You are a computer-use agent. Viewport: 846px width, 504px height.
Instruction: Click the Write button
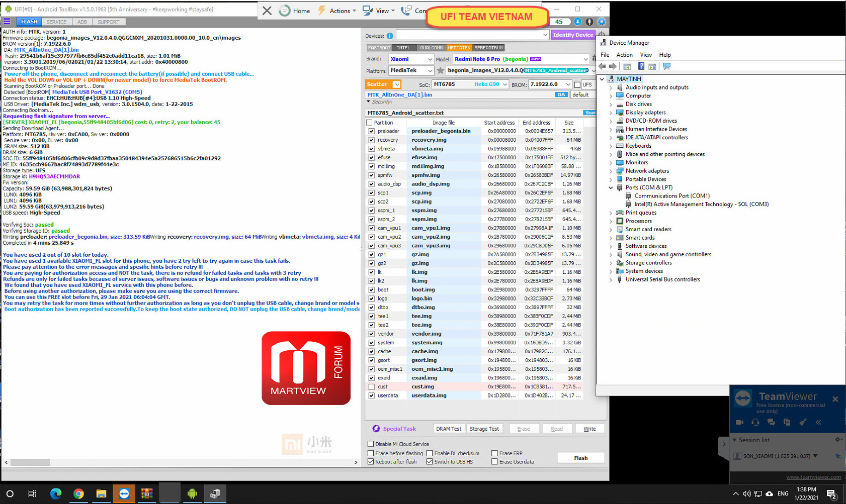tap(589, 429)
